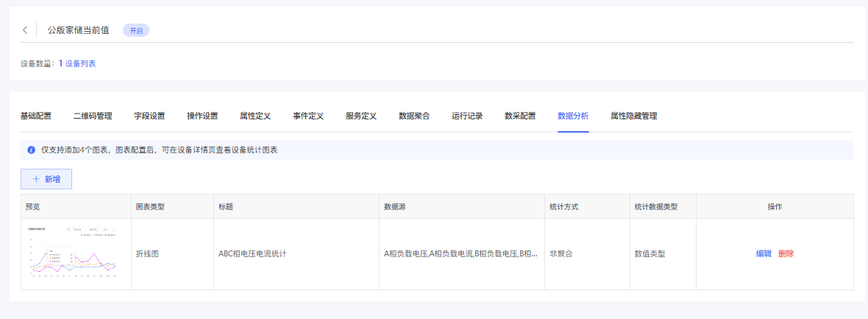Open the 运行记录 tab
The height and width of the screenshot is (319, 868).
(x=467, y=116)
